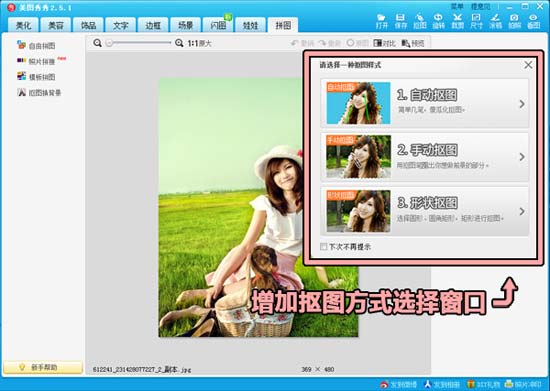Image resolution: width=550 pixels, height=391 pixels.
Task: Click the zoom-out magnifier icon
Action: [98, 43]
